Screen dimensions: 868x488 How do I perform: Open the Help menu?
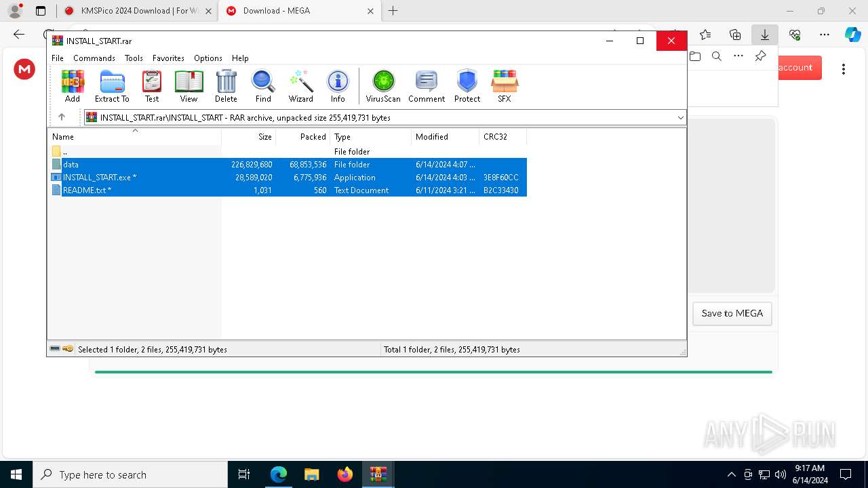(240, 58)
